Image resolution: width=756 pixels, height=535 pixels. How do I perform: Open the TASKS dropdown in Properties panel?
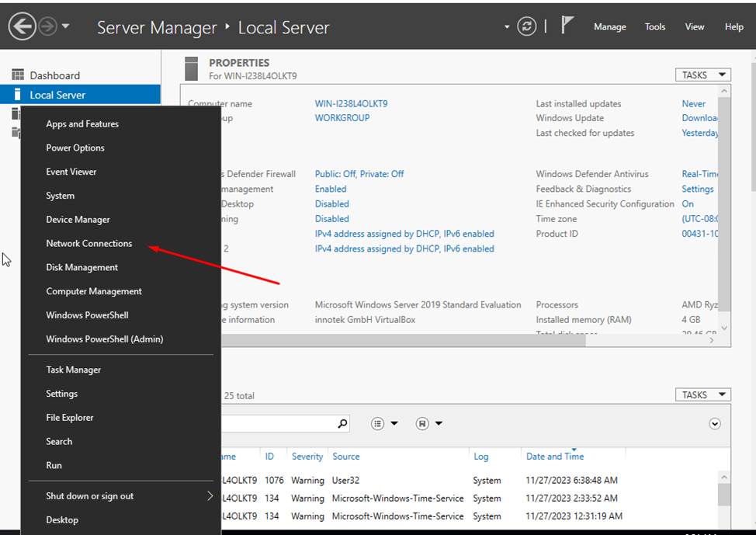[x=702, y=75]
